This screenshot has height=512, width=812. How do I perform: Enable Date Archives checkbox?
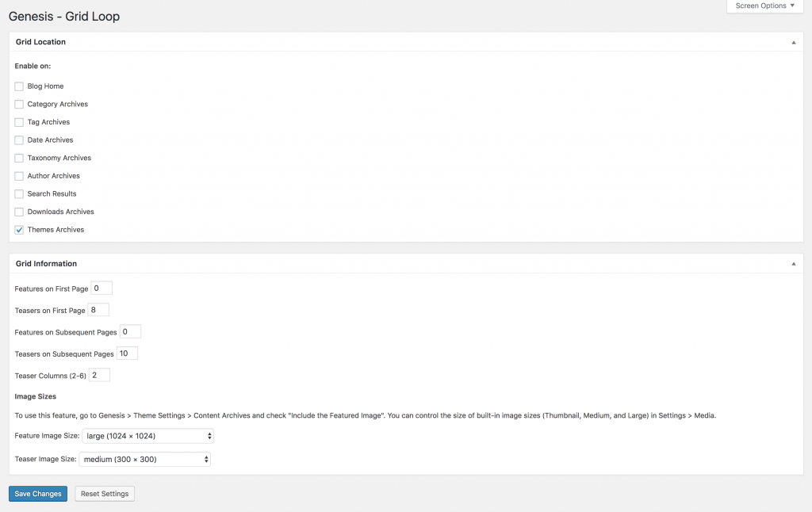[x=19, y=140]
